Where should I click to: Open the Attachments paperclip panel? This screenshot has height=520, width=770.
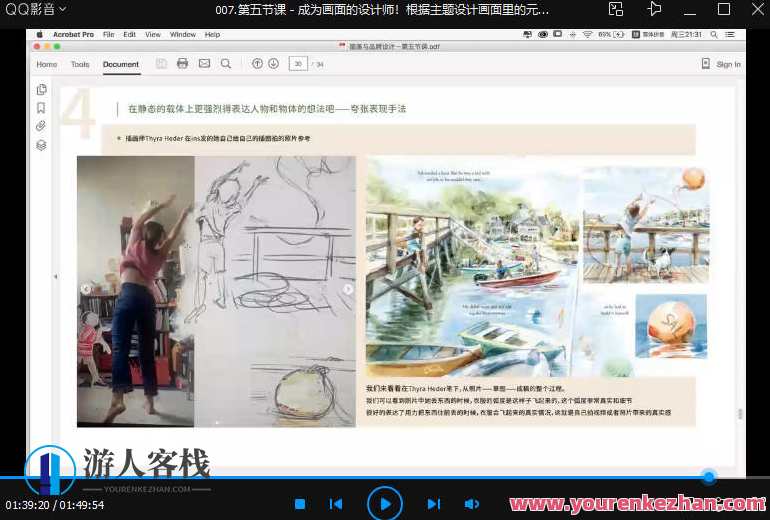(41, 126)
